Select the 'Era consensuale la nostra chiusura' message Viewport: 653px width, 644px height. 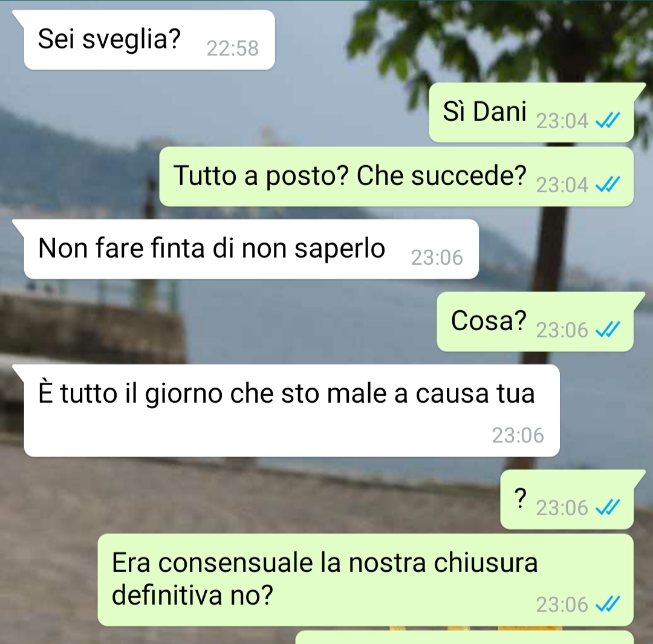tap(366, 580)
